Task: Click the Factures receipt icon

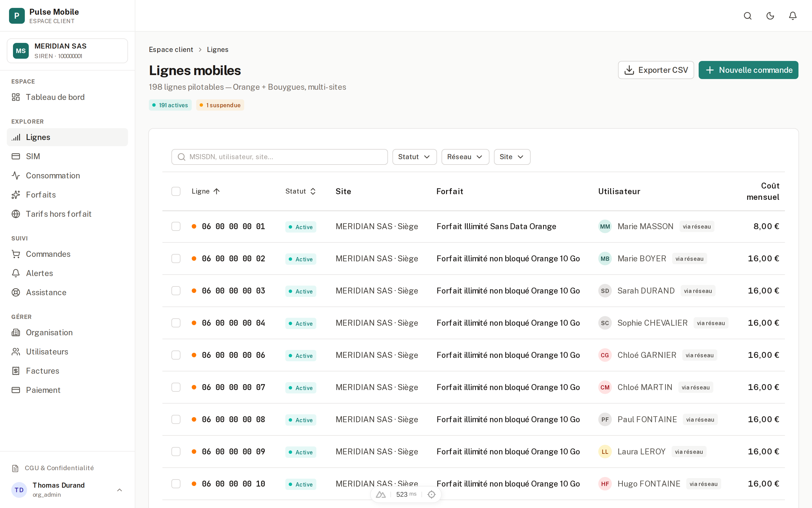Action: coord(16,371)
